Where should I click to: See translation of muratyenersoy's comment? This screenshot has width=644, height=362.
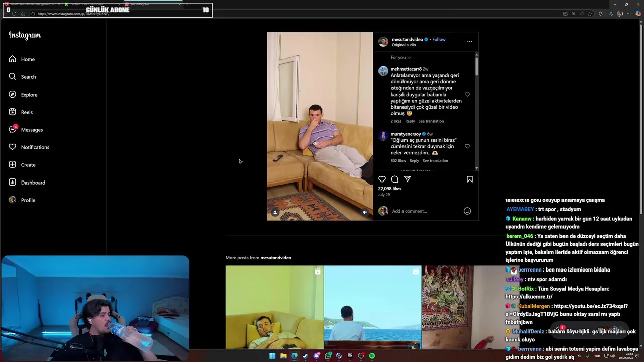[x=435, y=161]
